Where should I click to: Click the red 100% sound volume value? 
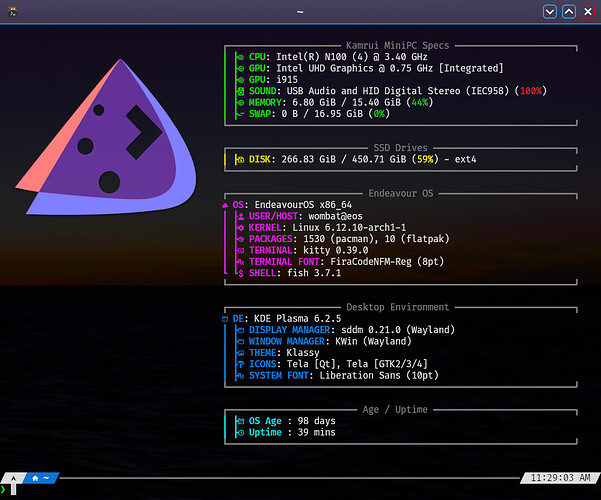[x=532, y=91]
